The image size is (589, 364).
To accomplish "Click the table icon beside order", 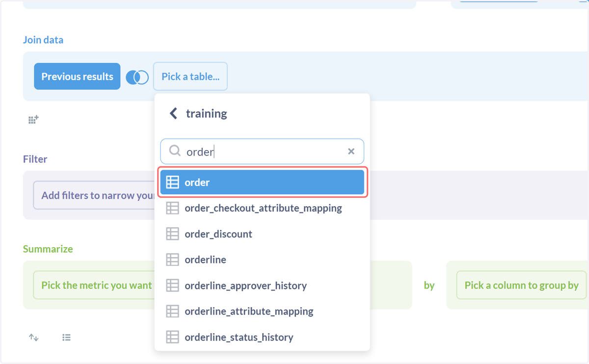I will 172,182.
